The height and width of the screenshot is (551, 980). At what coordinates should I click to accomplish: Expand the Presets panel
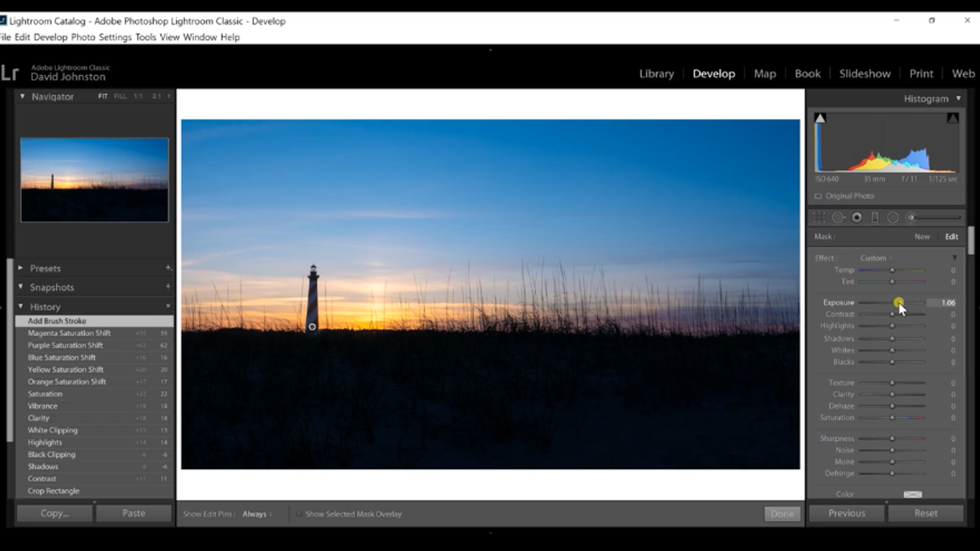pyautogui.click(x=21, y=269)
